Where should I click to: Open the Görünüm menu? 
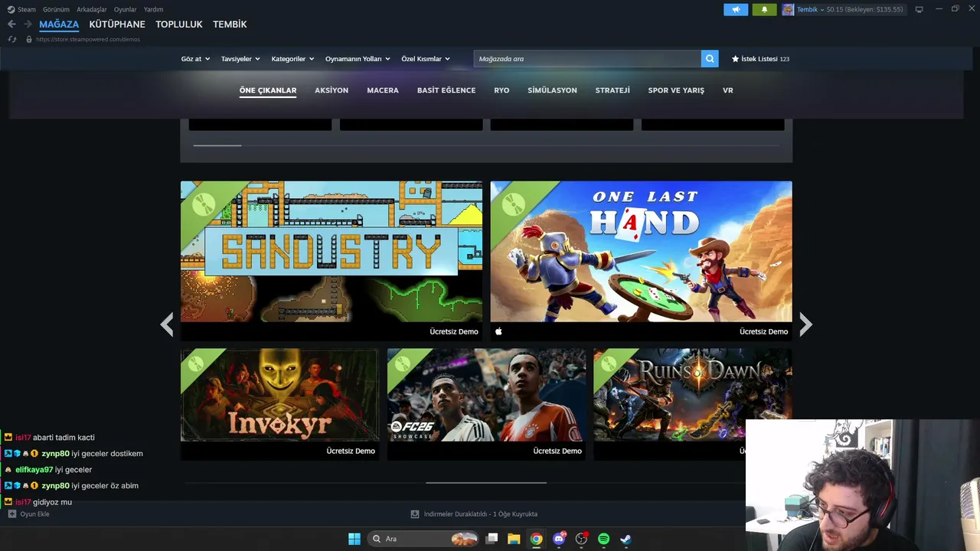tap(56, 9)
